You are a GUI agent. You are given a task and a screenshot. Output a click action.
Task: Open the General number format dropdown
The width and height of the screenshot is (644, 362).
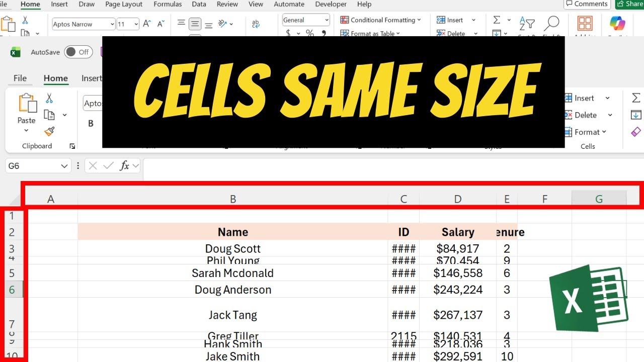click(x=327, y=20)
